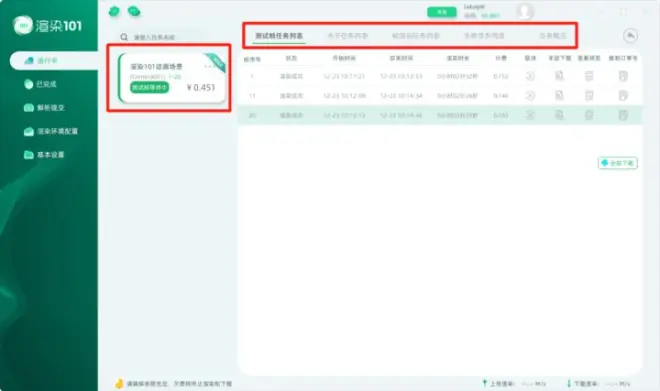Click the search magnifier icon
Screen dimensions: 660x391
[x=124, y=37]
